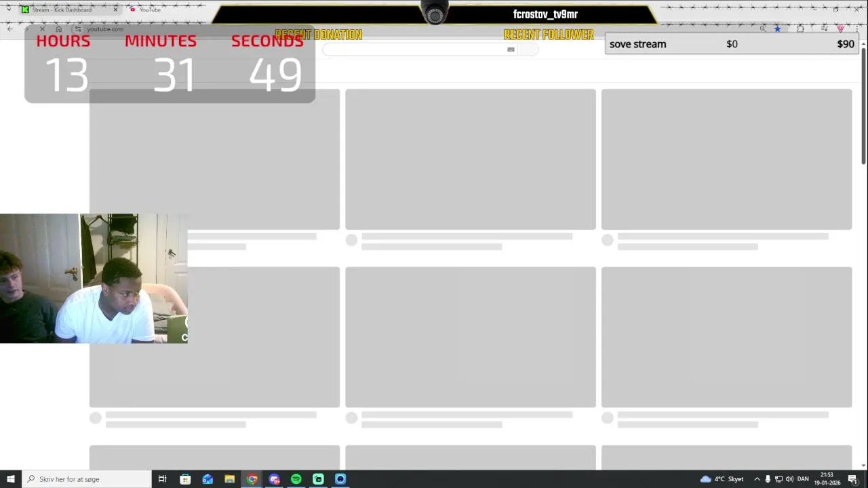Open the browser extensions icon
The width and height of the screenshot is (868, 488).
pos(800,28)
